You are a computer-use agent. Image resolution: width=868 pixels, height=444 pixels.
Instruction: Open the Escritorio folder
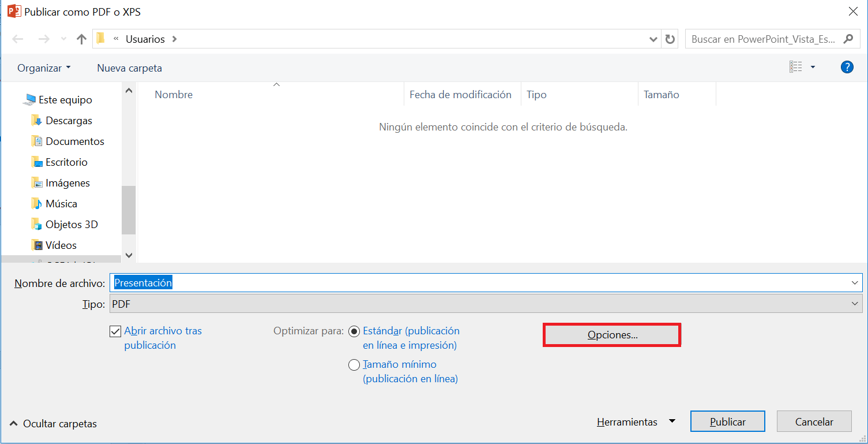tap(66, 162)
